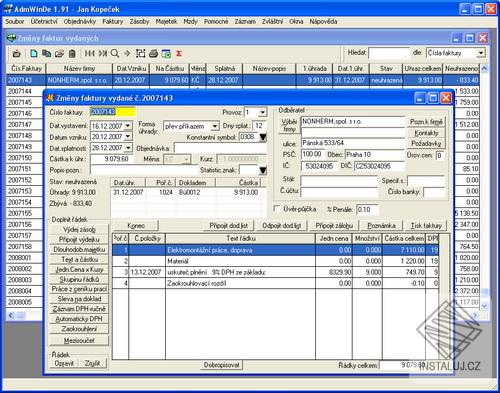Open the Zásoby menu
This screenshot has width=500, height=393.
point(139,22)
